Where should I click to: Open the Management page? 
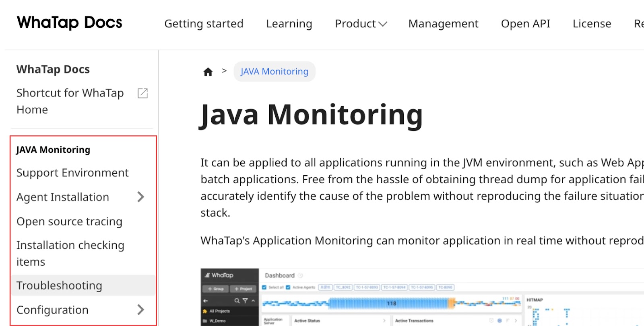click(443, 24)
